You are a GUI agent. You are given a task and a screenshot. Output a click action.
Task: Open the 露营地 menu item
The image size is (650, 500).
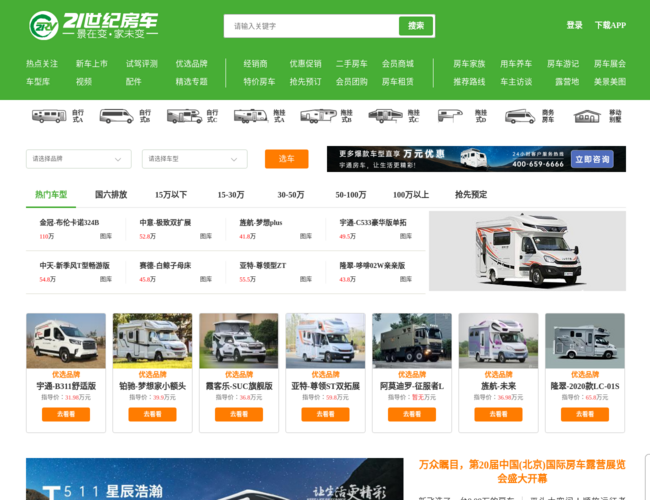coord(567,82)
